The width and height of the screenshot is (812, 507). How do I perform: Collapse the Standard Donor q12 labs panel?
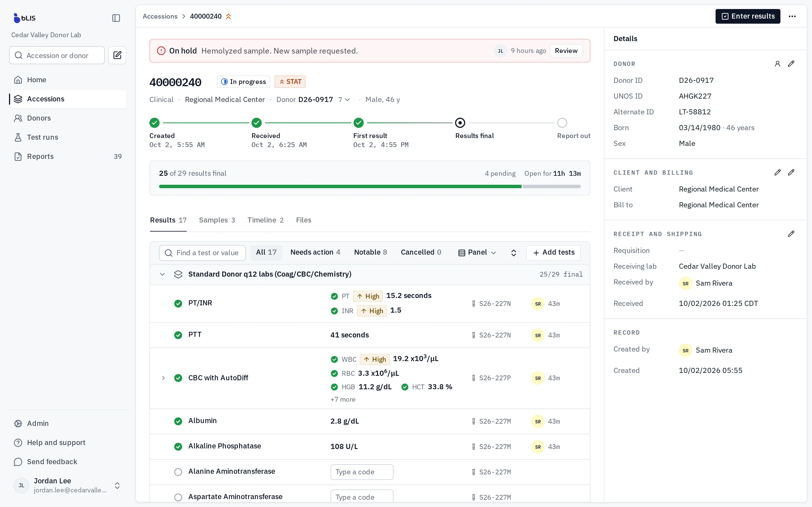(x=162, y=274)
